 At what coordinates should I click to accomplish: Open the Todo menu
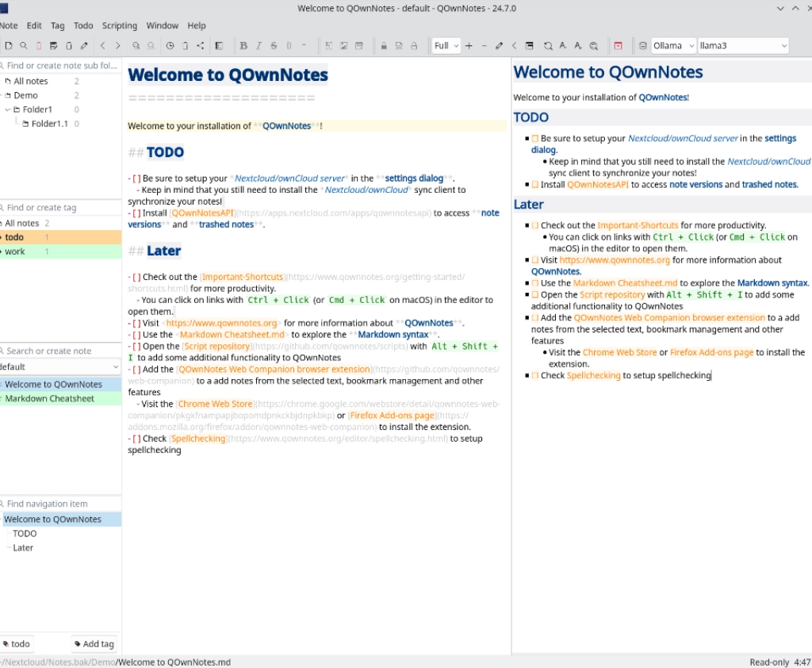[83, 25]
